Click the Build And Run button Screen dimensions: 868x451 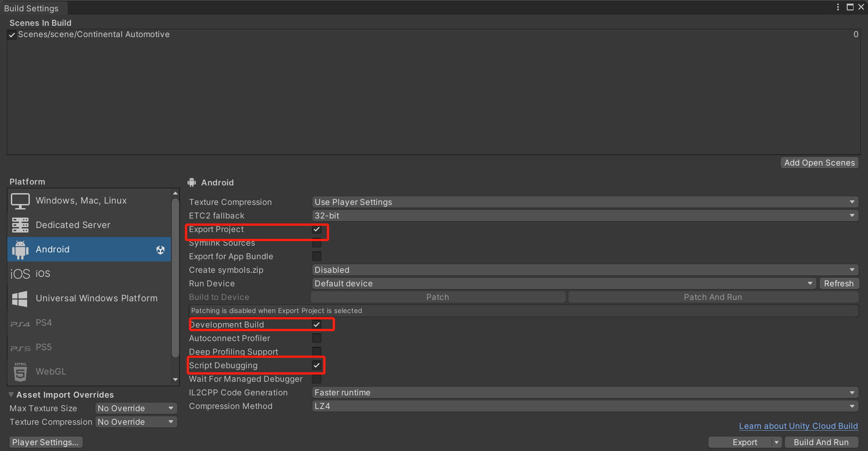click(821, 442)
